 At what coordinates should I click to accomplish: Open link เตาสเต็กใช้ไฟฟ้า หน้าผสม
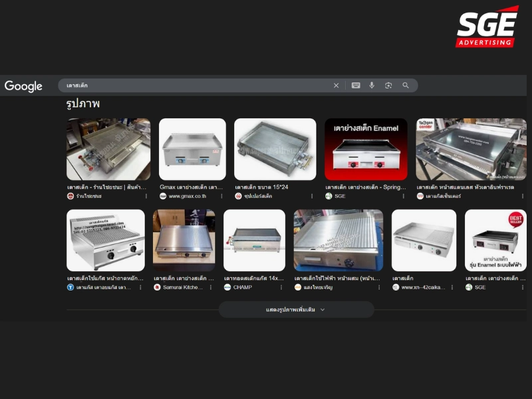click(x=337, y=279)
